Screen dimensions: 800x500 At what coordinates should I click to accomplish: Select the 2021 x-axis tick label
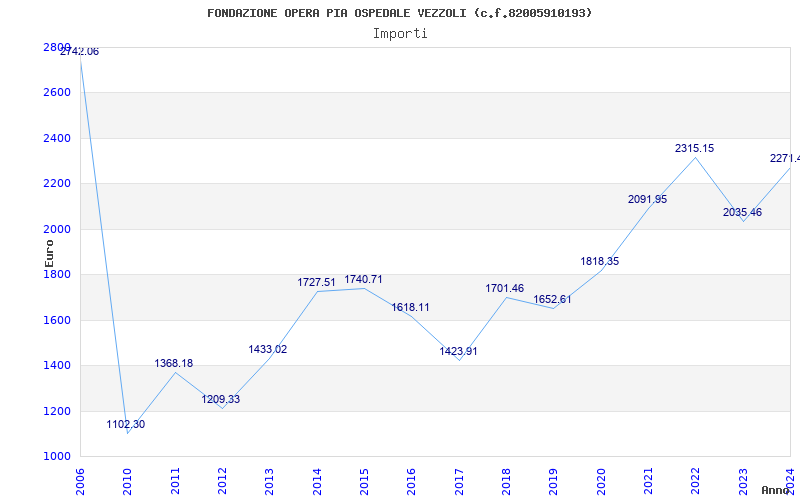coord(648,482)
